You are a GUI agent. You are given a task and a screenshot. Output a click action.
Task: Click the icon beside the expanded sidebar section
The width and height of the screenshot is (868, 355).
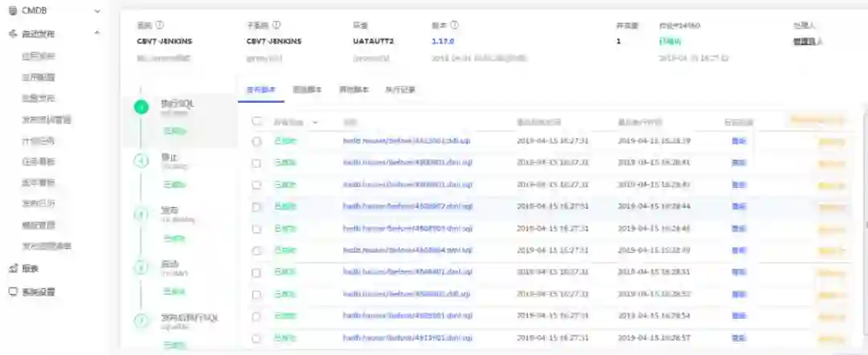pos(12,34)
